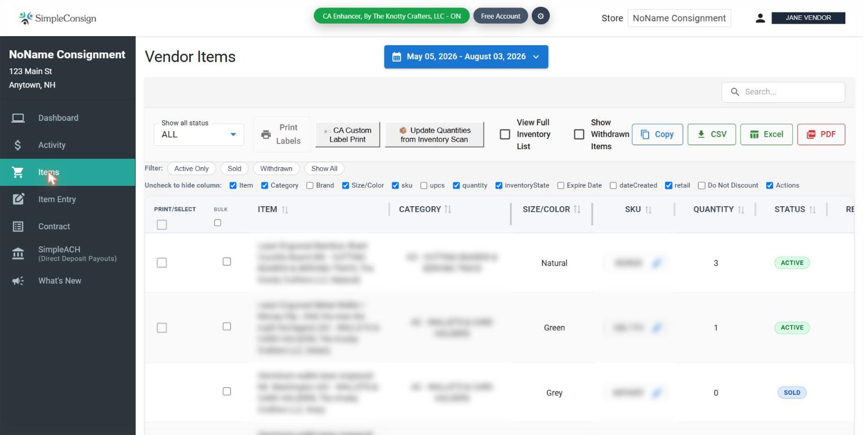Viewport: 868px width, 435px height.
Task: Sort by the Category column arrows
Action: [448, 210]
